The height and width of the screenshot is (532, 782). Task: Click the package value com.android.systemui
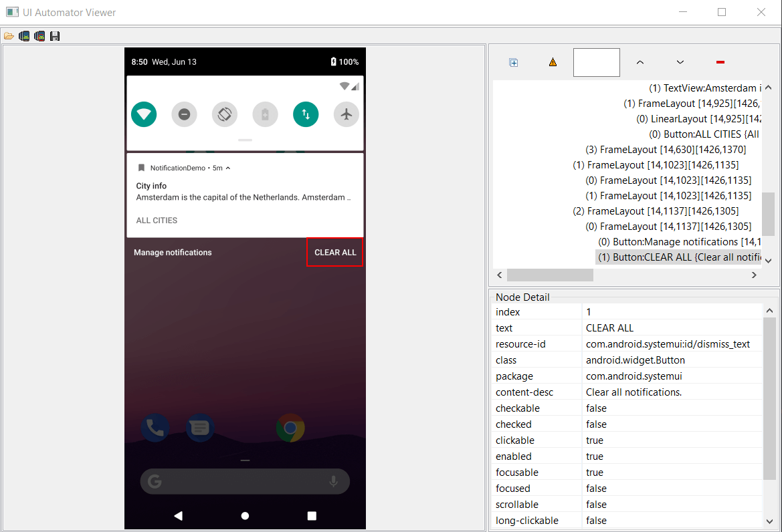pyautogui.click(x=672, y=376)
